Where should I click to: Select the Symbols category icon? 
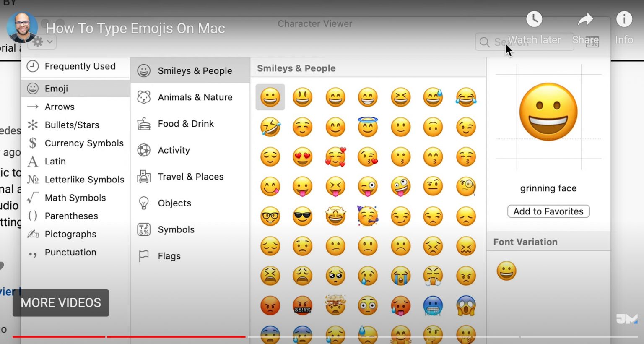[144, 229]
